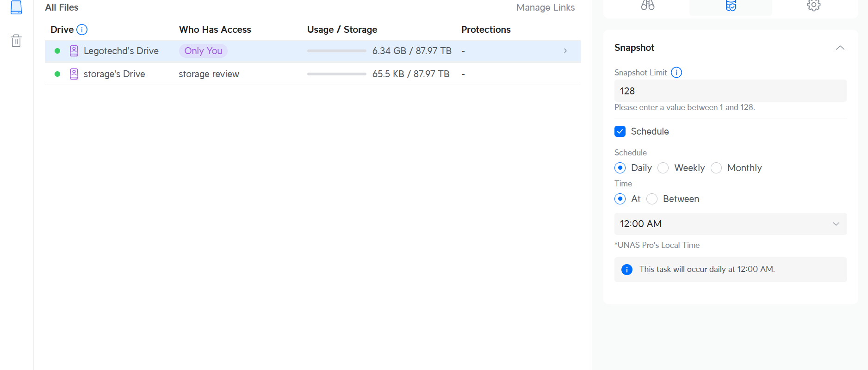This screenshot has height=370, width=868.
Task: Click the storage's Drive personal drive icon
Action: point(74,74)
